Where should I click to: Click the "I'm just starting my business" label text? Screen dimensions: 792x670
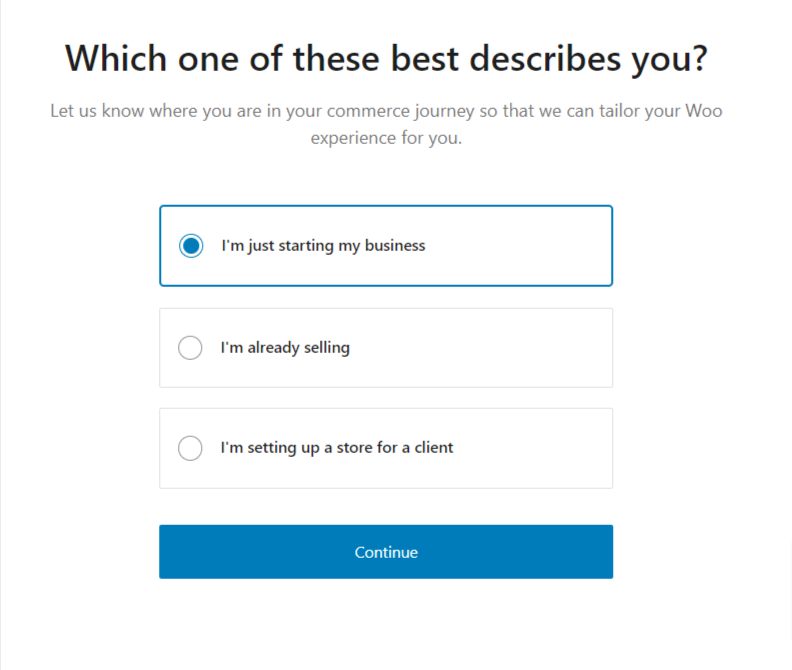(323, 246)
